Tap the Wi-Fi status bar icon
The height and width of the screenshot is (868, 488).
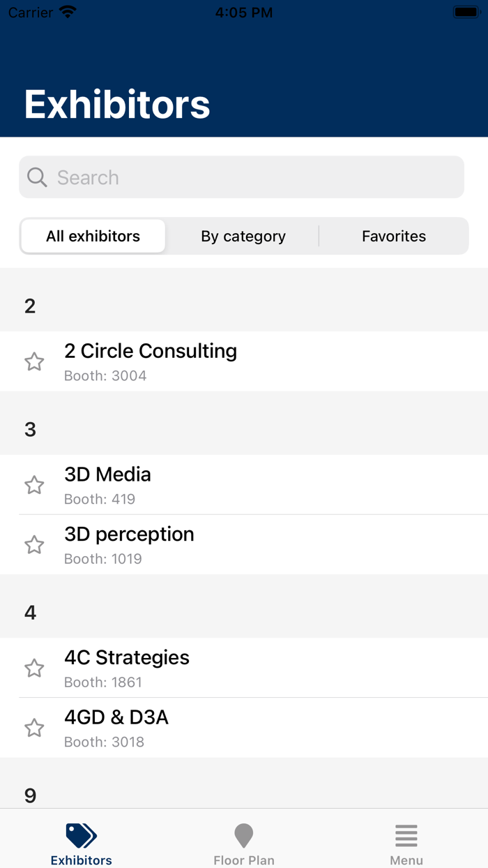click(68, 13)
